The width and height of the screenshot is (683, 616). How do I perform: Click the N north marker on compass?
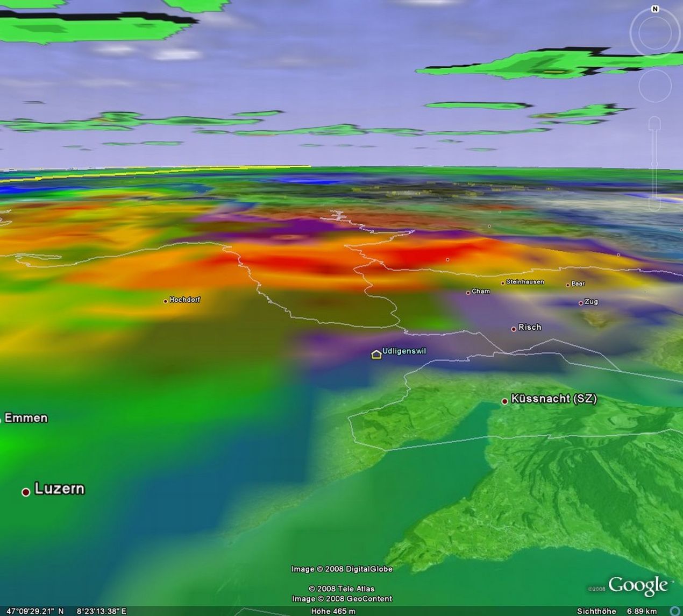coord(655,9)
